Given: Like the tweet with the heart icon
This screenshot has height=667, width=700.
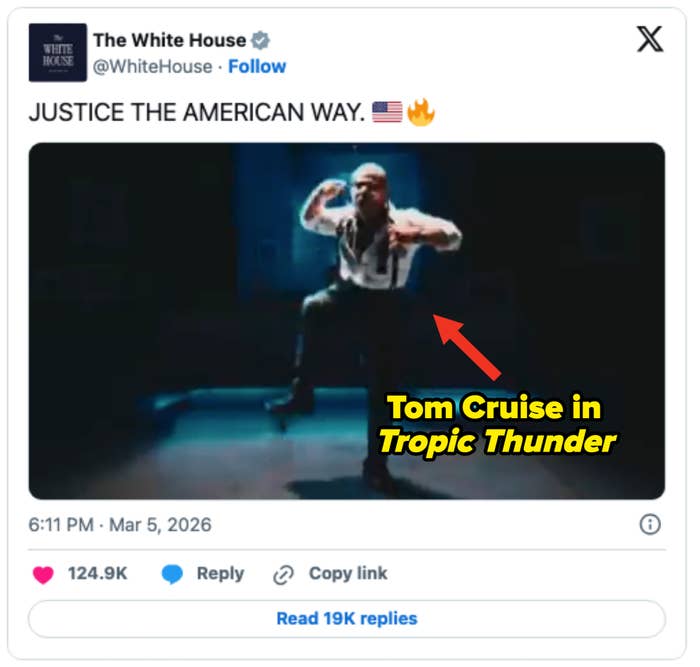Looking at the screenshot, I should [x=43, y=574].
